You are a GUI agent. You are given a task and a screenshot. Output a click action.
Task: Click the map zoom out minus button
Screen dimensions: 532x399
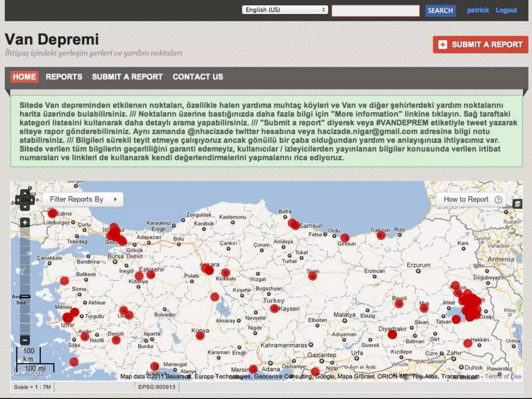click(25, 340)
